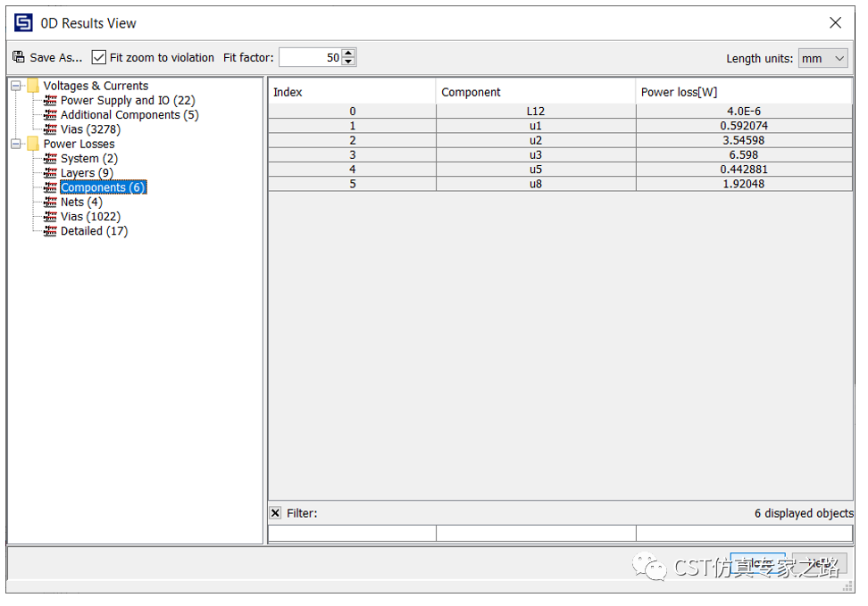Select component cell u2
The width and height of the screenshot is (868, 606).
[536, 140]
